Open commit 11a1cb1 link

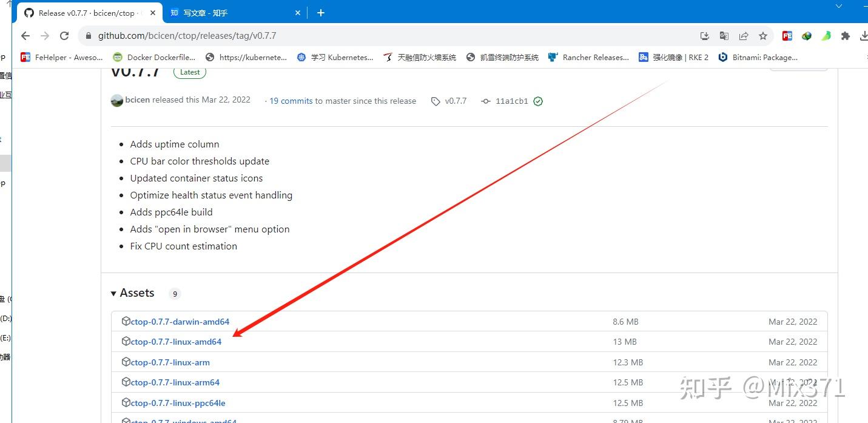tap(512, 101)
